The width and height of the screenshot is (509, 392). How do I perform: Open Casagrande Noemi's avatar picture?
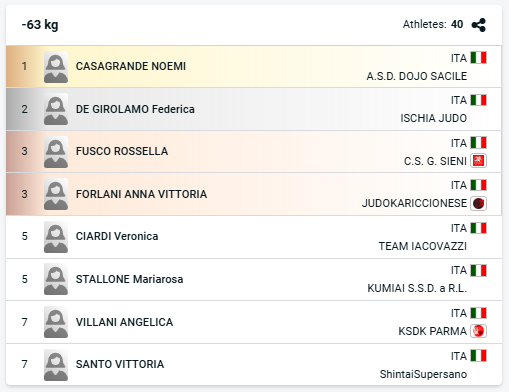56,67
